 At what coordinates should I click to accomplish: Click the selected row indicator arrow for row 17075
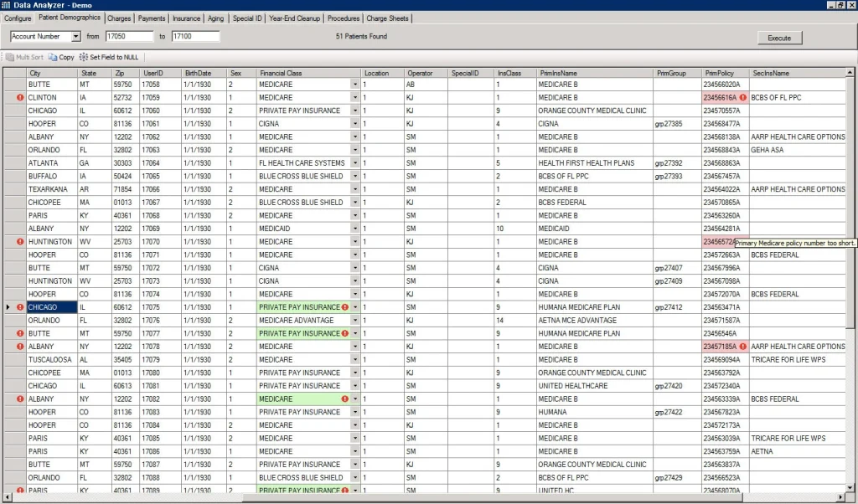tap(8, 307)
